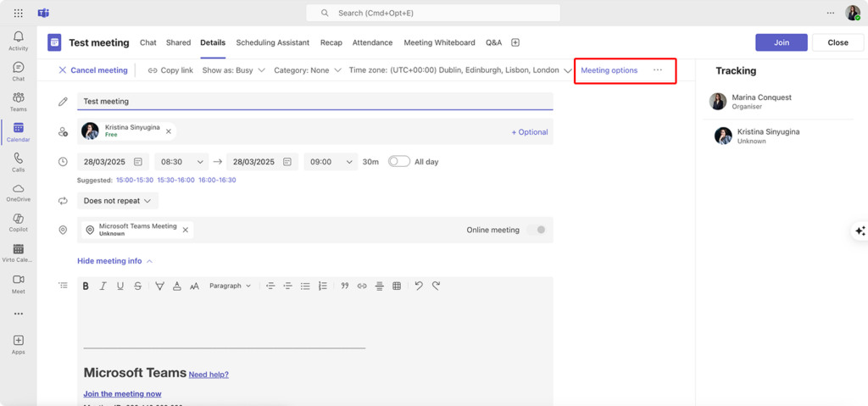Open the Meeting Whiteboard tab
Viewport: 868px width, 406px height.
[x=439, y=43]
